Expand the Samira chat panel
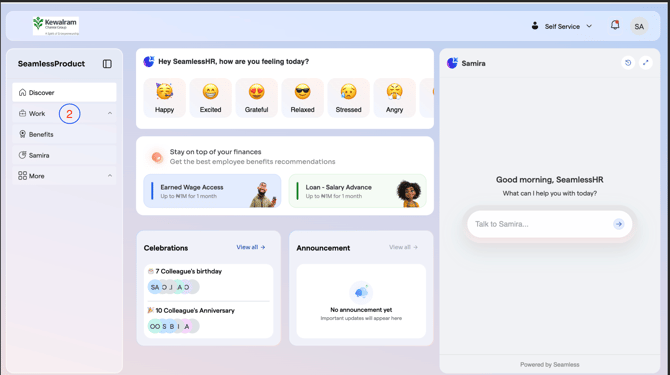Image resolution: width=670 pixels, height=375 pixels. [x=646, y=63]
